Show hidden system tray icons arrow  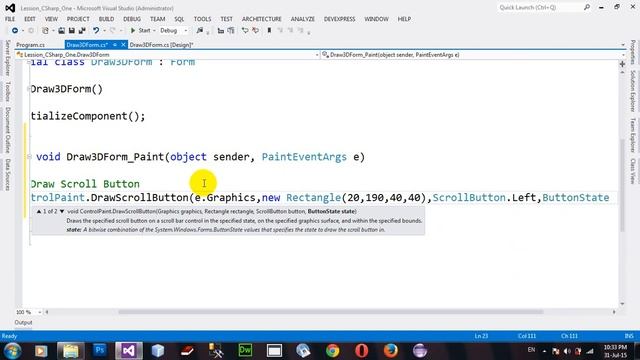click(544, 351)
